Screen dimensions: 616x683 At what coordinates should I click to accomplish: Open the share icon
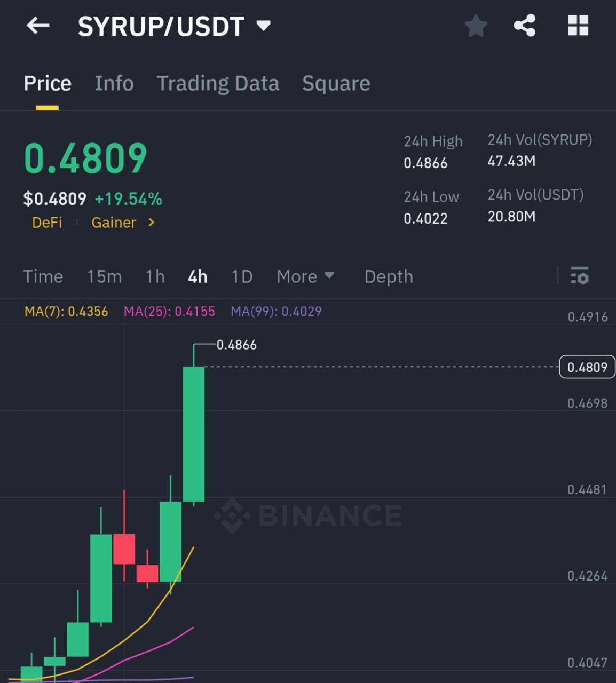[x=524, y=26]
